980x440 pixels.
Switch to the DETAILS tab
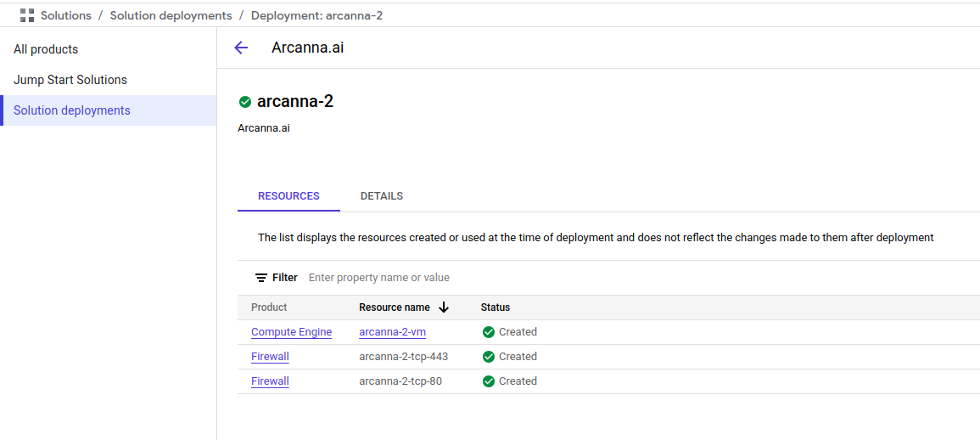381,196
